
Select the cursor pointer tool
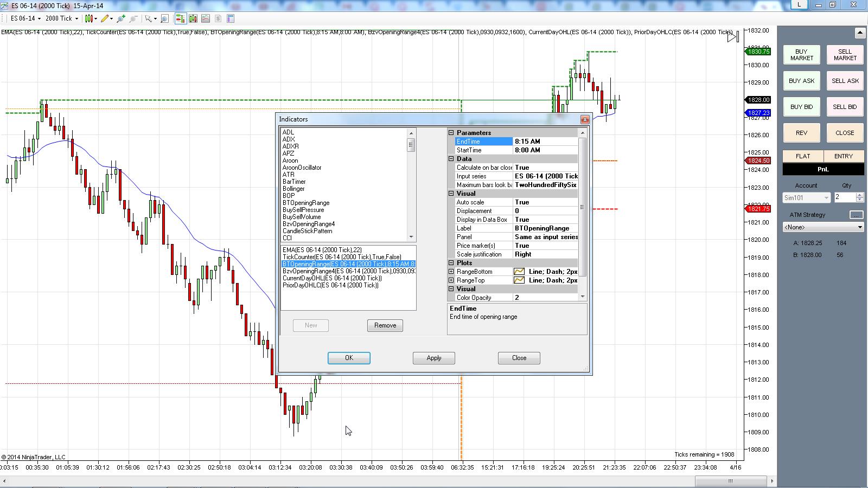click(148, 18)
